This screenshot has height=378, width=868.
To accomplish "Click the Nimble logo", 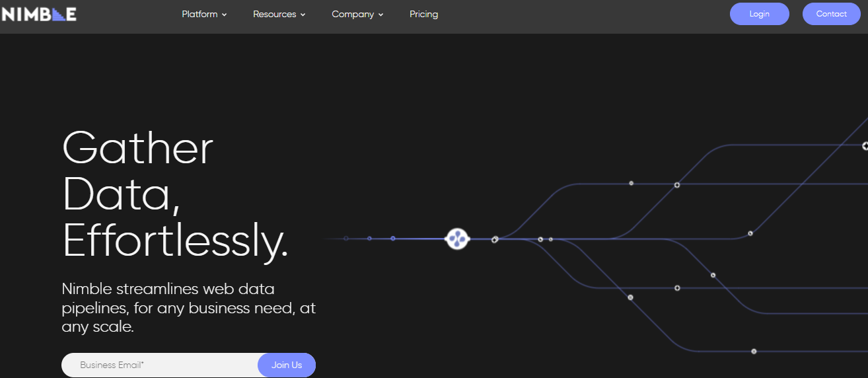I will (x=39, y=14).
